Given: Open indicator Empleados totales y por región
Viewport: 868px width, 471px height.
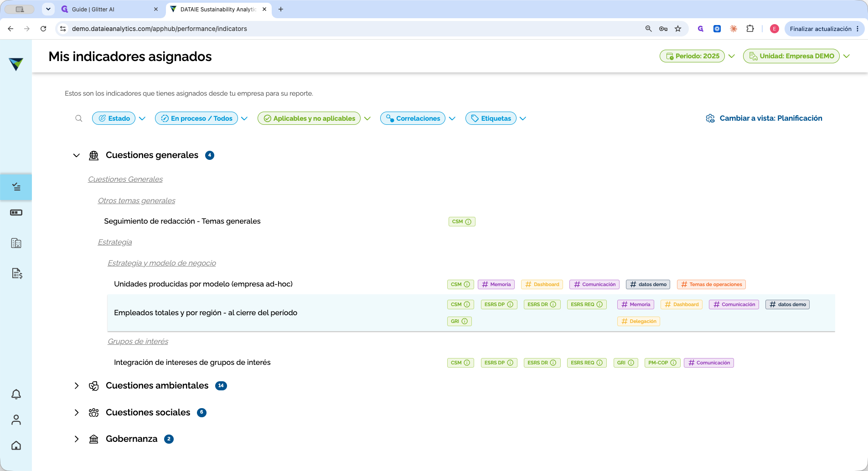Looking at the screenshot, I should coord(206,313).
